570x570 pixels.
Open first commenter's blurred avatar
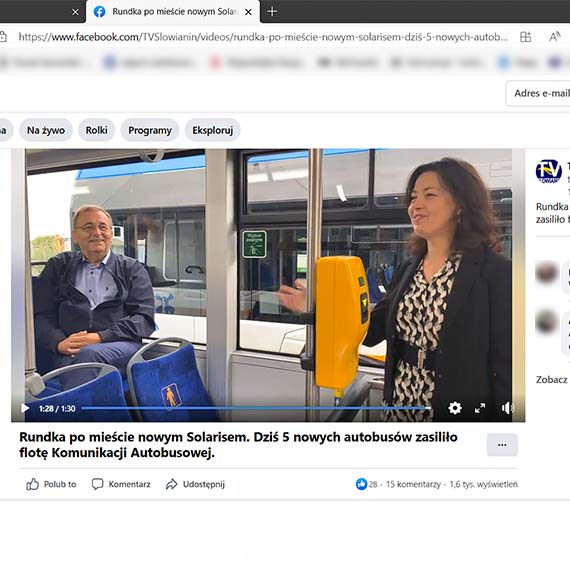(x=546, y=273)
